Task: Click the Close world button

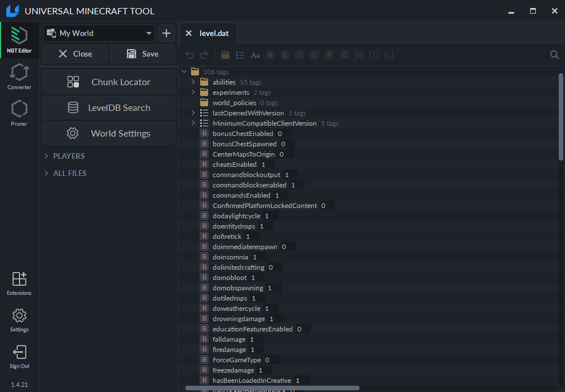Action: coord(75,54)
